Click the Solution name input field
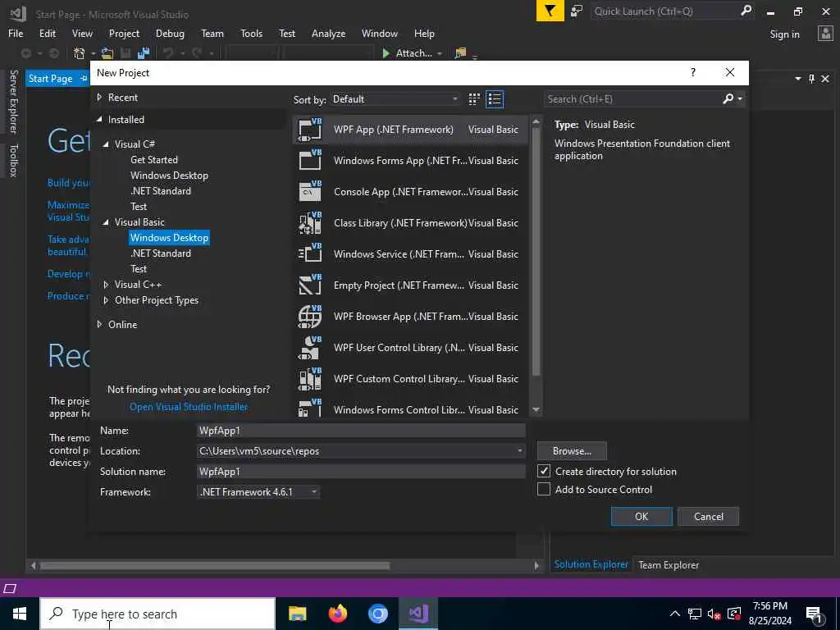Screen dimensions: 840x630 point(361,472)
